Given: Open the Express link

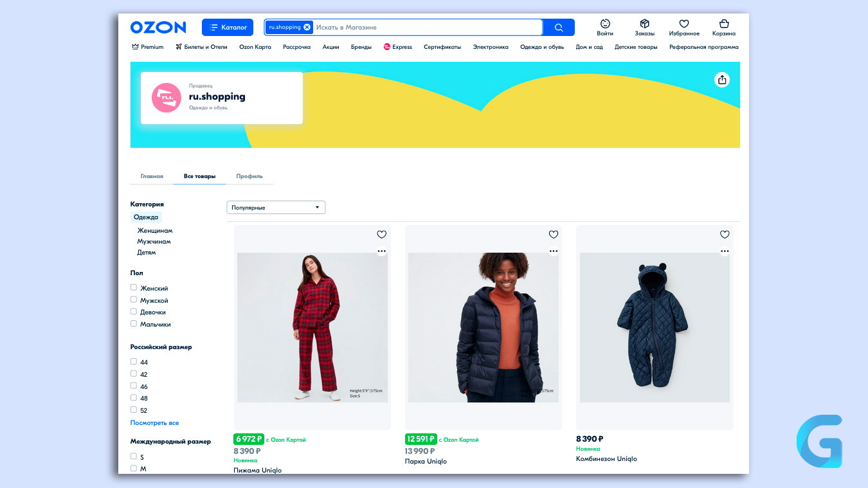Looking at the screenshot, I should [398, 47].
